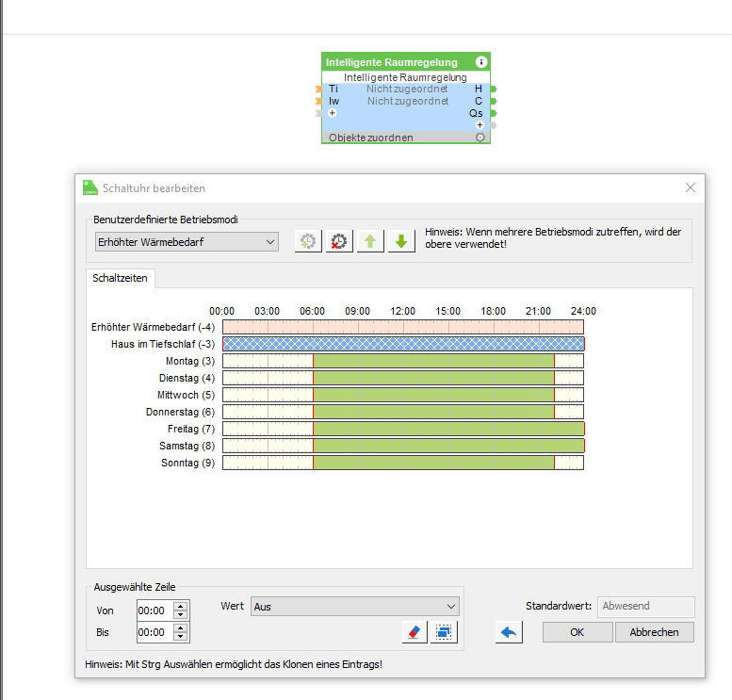The height and width of the screenshot is (700, 732).
Task: Select the Haus im Tiefschlaf (-3) hatched bar
Action: [x=403, y=344]
